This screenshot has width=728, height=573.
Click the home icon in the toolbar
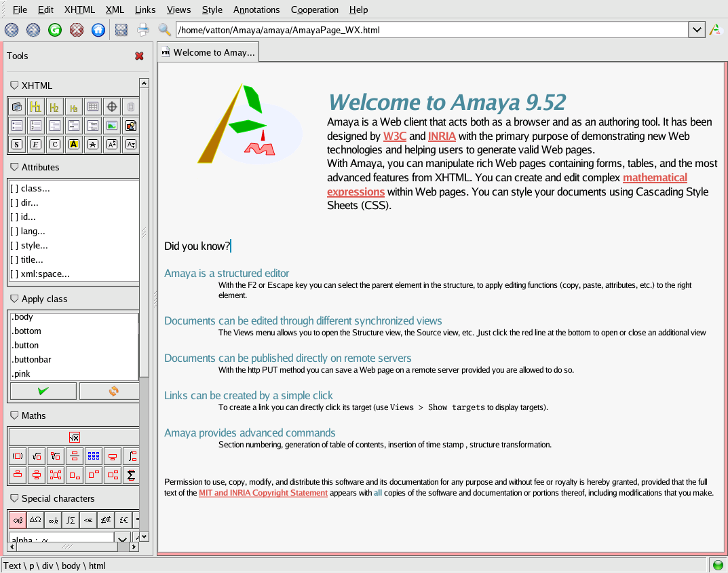[98, 30]
